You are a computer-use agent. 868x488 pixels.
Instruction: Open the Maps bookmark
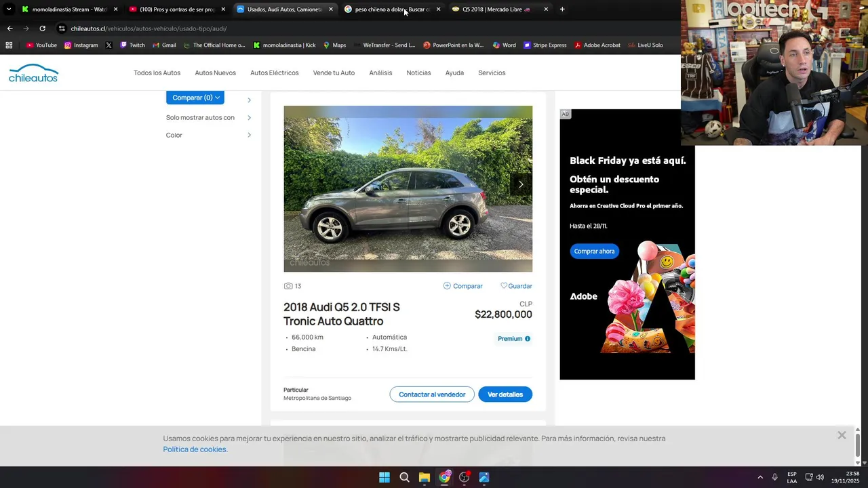(x=334, y=45)
